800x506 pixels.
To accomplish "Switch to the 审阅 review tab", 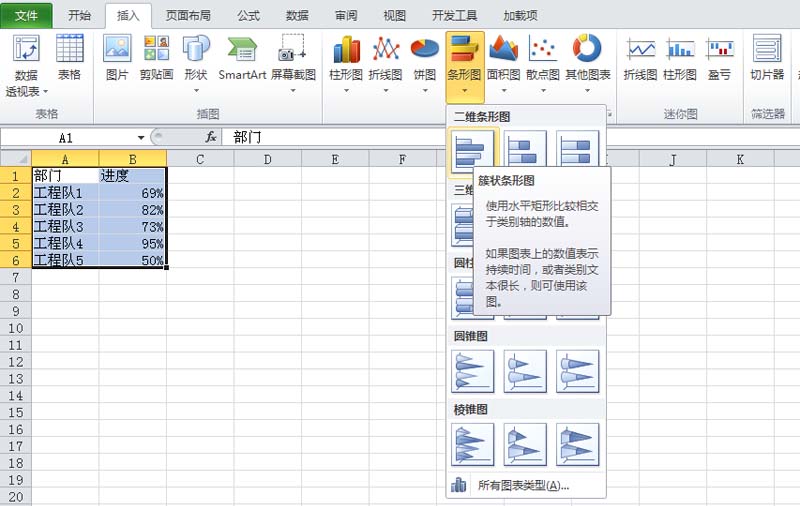I will tap(346, 16).
